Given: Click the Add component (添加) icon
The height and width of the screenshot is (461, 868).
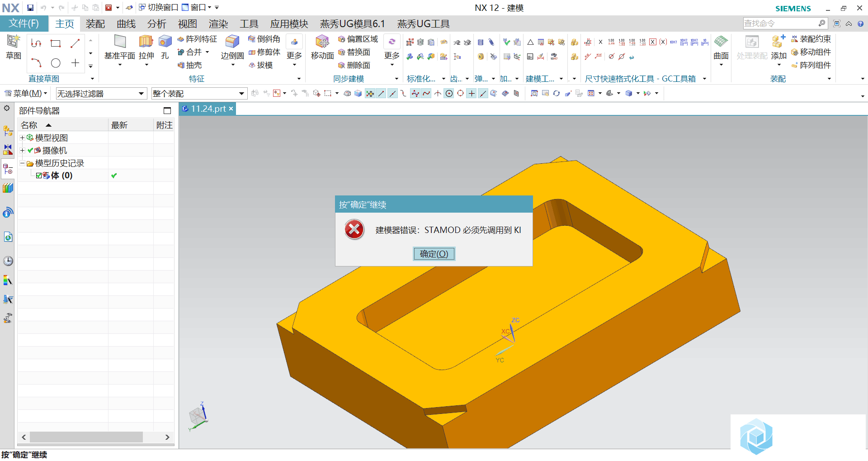Looking at the screenshot, I should [778, 42].
